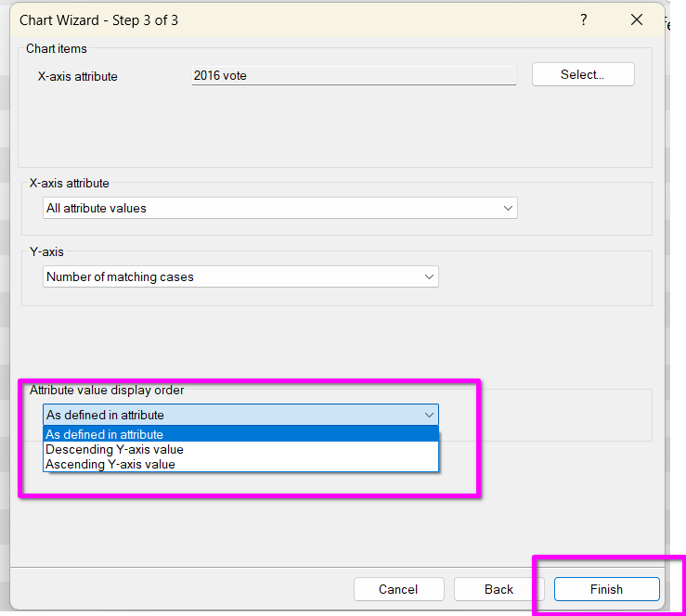The image size is (686, 616).
Task: Click the Chart Wizard title bar
Action: click(278, 19)
